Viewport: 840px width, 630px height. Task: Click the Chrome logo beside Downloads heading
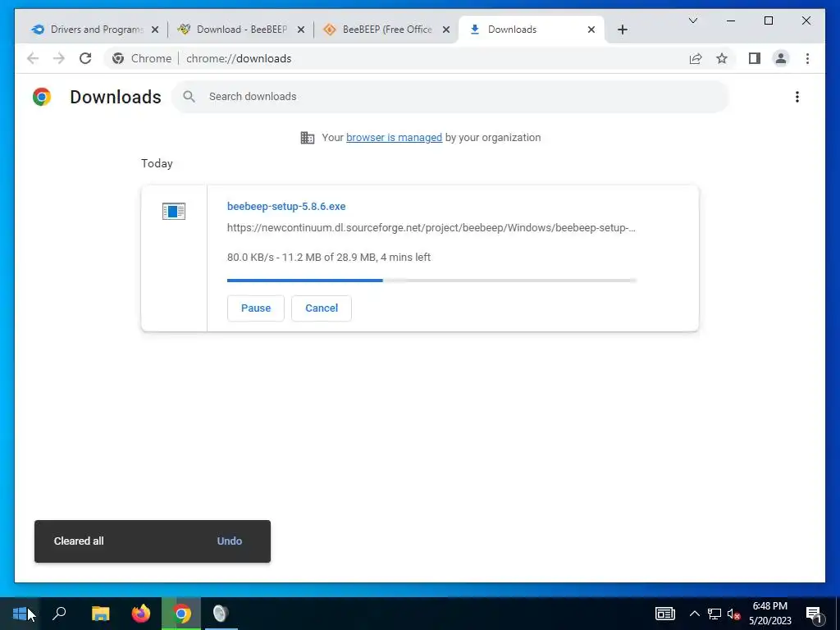pyautogui.click(x=42, y=97)
